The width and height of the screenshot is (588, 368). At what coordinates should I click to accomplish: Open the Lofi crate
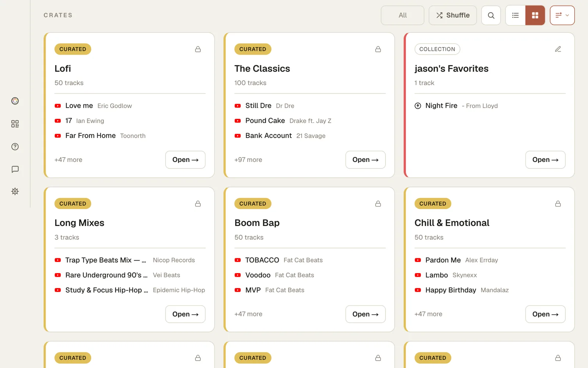coord(185,160)
